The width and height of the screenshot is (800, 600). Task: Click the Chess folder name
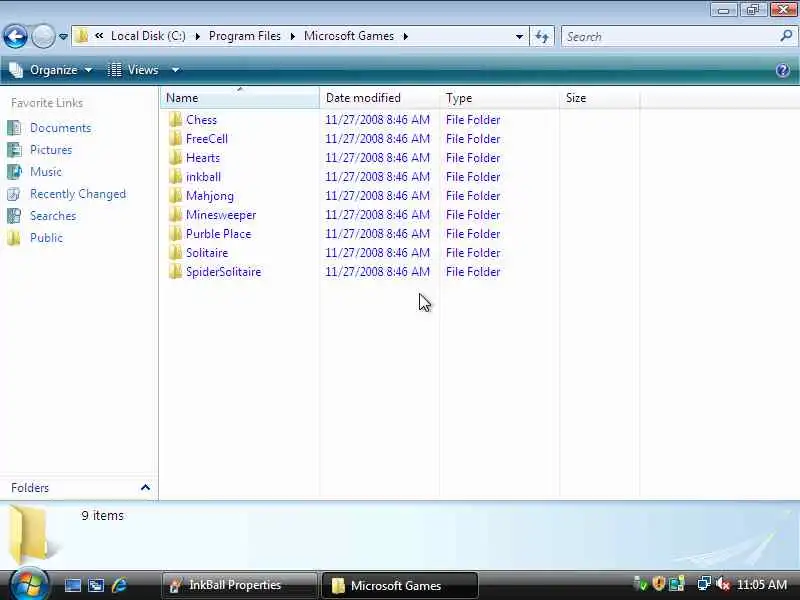coord(202,120)
